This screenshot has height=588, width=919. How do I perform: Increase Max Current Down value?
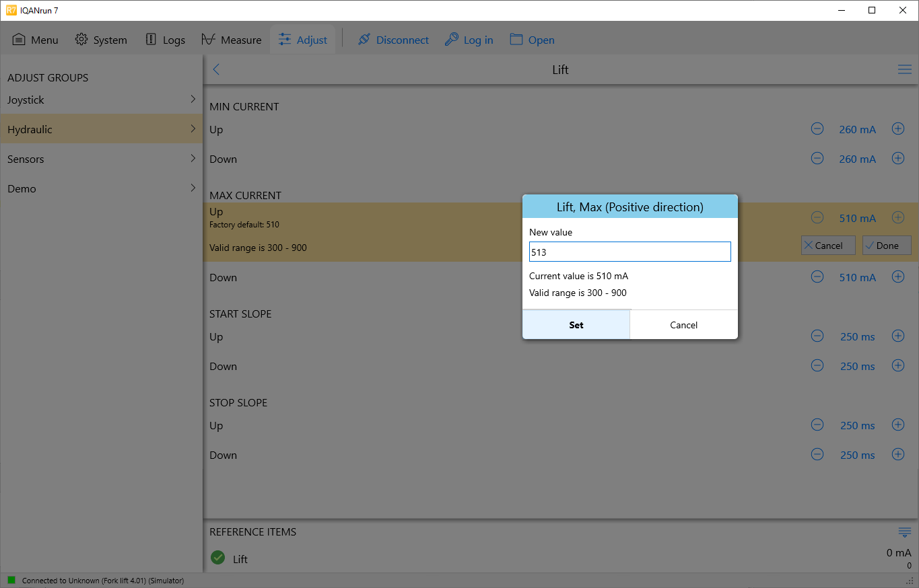pyautogui.click(x=898, y=277)
